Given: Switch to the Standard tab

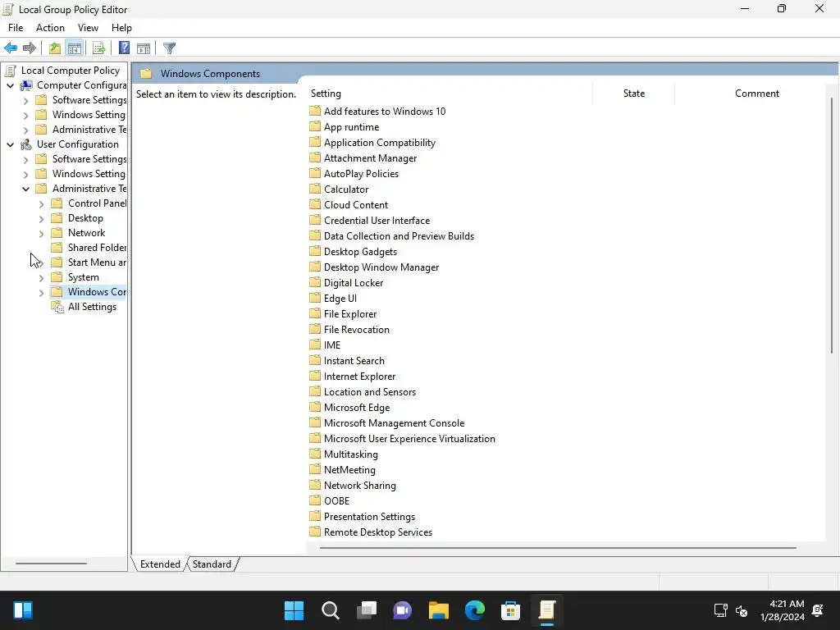Looking at the screenshot, I should click(212, 564).
